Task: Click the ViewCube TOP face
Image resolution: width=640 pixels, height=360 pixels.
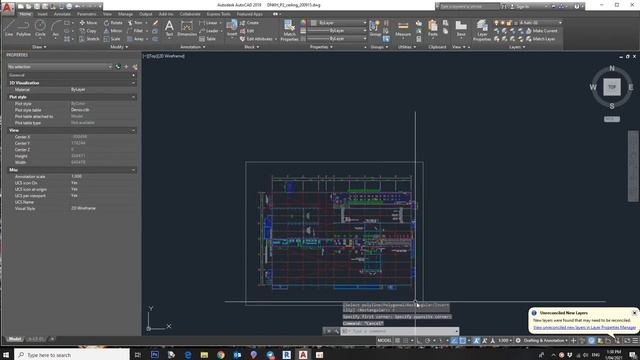Action: 612,87
